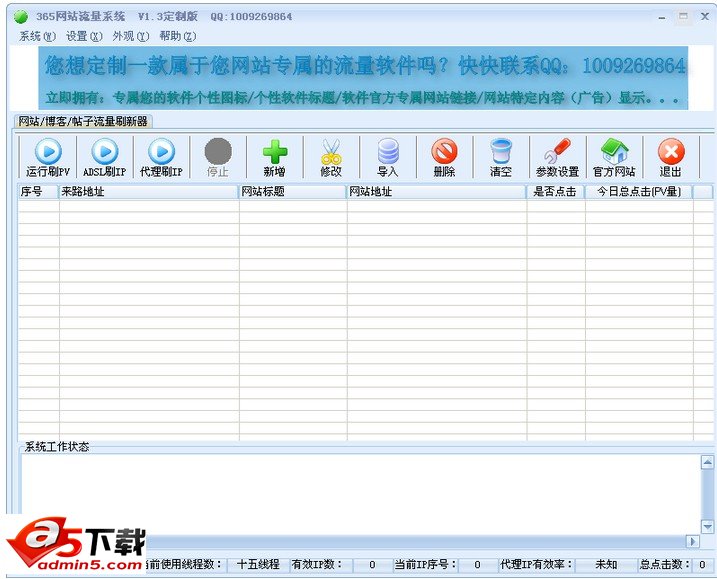Launch the 代理刷IP play icon

pyautogui.click(x=161, y=151)
